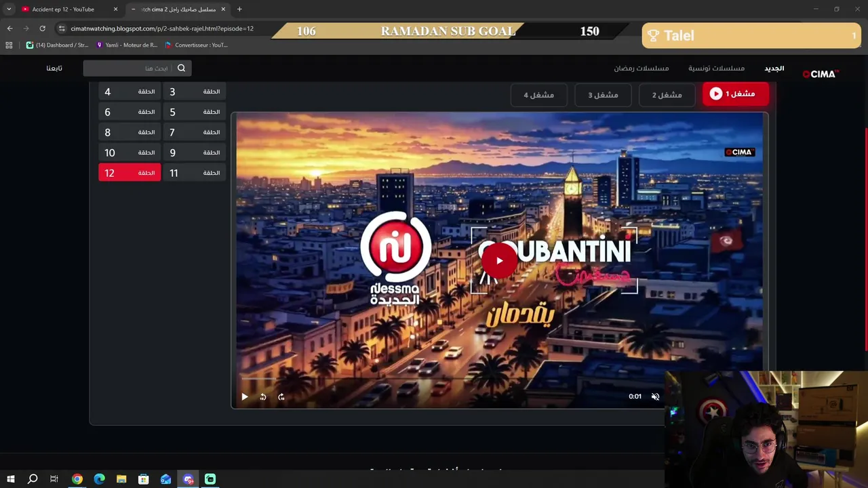The image size is (868, 488).
Task: Select episode الحلقة 3
Action: tap(195, 91)
